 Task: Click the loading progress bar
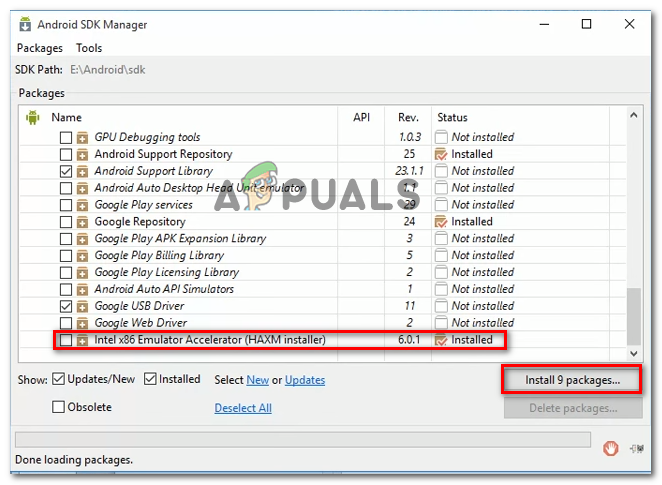pyautogui.click(x=303, y=439)
